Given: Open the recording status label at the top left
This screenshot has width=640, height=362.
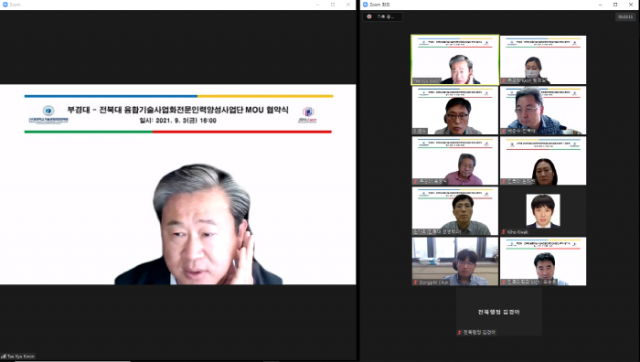Looking at the screenshot, I should (383, 17).
